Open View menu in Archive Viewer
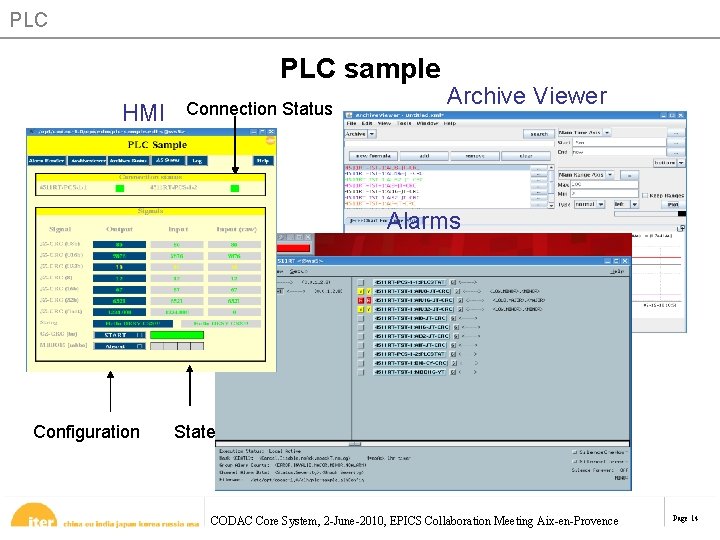The image size is (720, 540). pos(384,123)
